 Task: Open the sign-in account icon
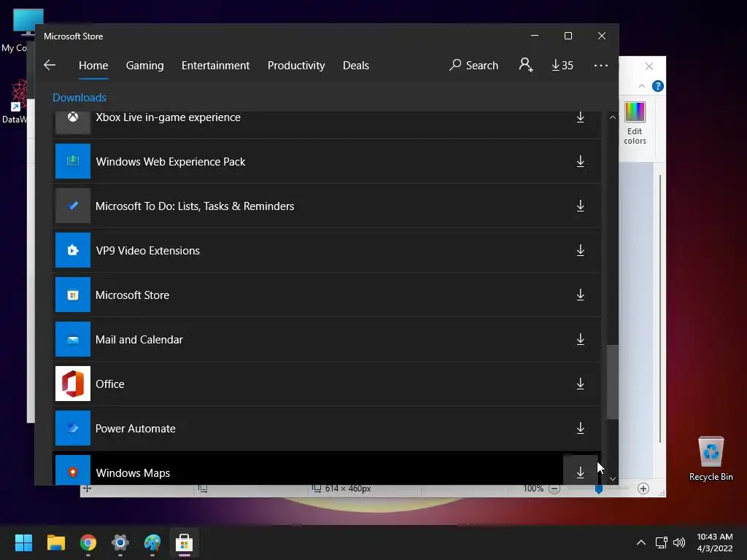coord(526,65)
